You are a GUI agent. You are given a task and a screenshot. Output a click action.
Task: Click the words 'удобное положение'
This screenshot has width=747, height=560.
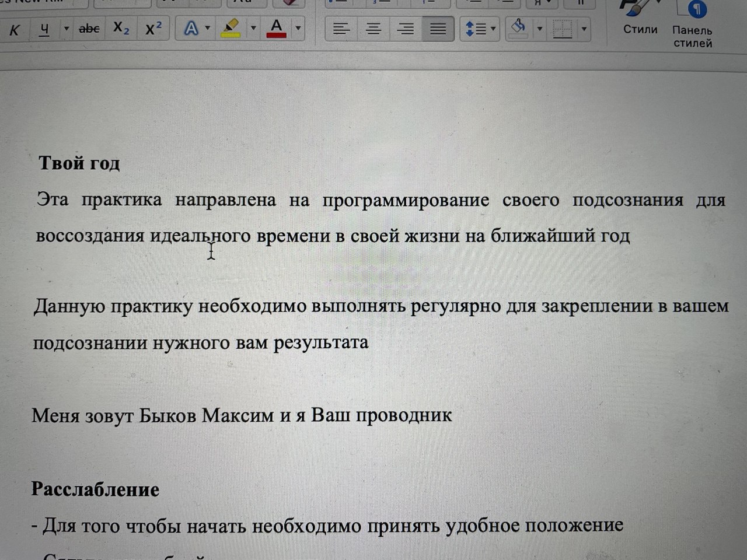535,526
